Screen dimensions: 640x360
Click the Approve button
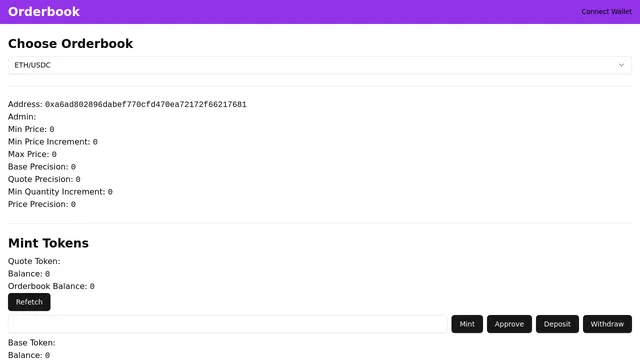tap(509, 324)
